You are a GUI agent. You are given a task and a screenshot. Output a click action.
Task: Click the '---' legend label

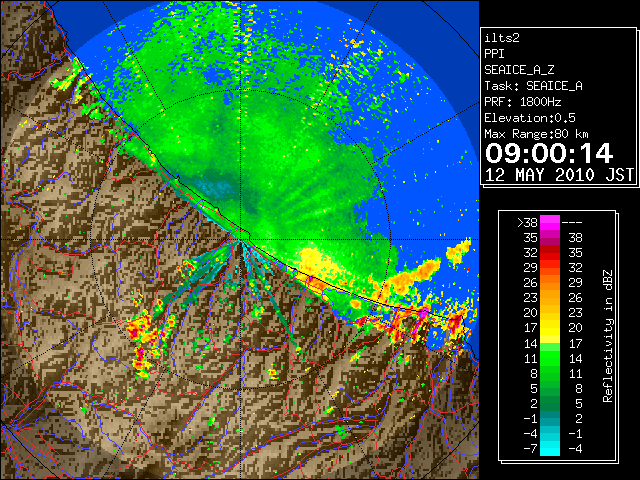[x=572, y=223]
